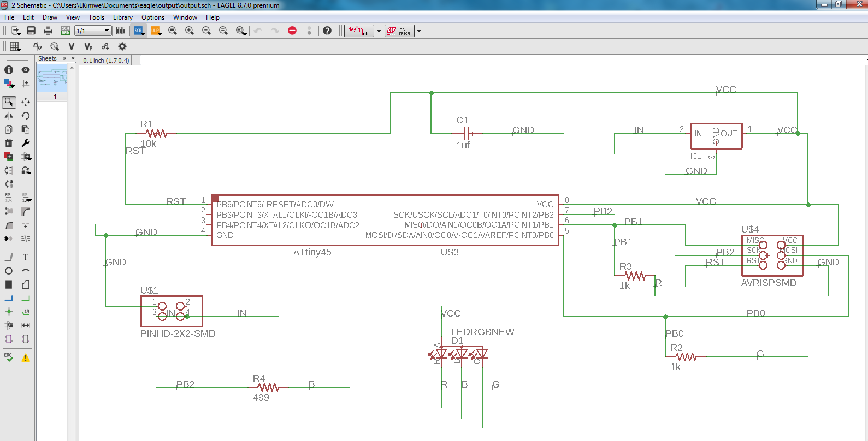
Task: Open the Tools menu
Action: [x=97, y=17]
